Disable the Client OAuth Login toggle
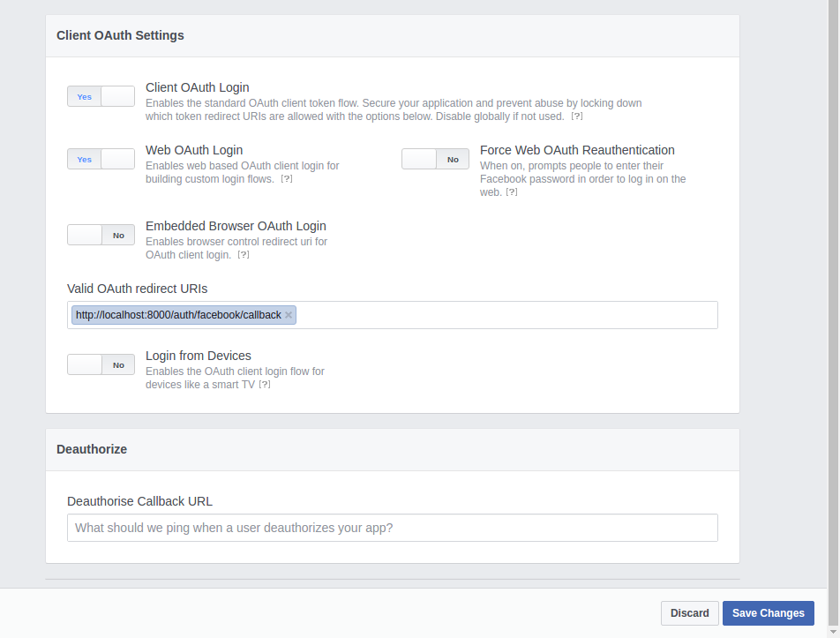Image resolution: width=840 pixels, height=638 pixels. point(101,96)
